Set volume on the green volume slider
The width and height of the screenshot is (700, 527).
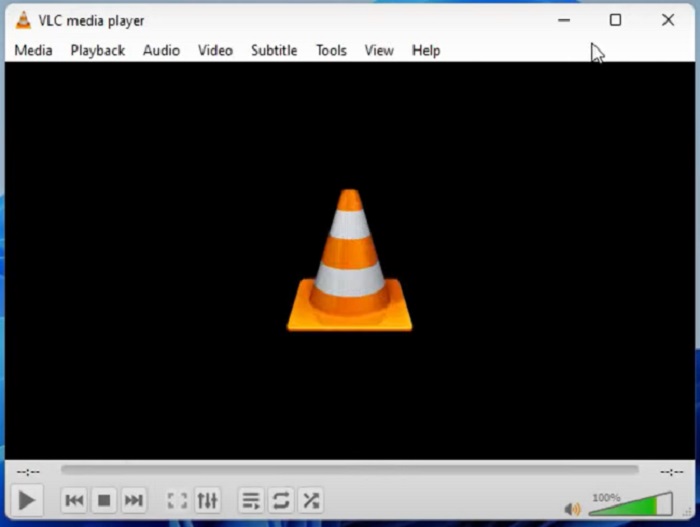[630, 504]
